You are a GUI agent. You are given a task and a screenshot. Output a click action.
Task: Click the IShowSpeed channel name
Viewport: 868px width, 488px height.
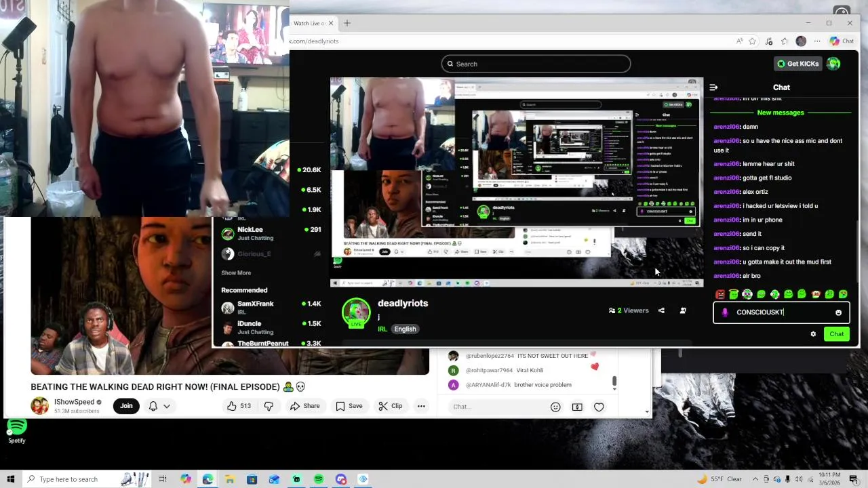(74, 402)
